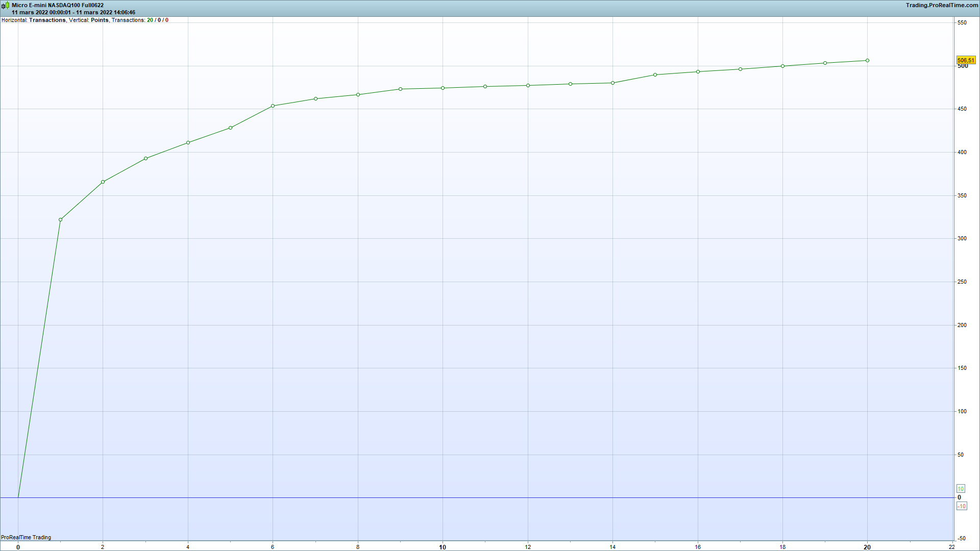
Task: Click the date range text in header
Action: 73,12
